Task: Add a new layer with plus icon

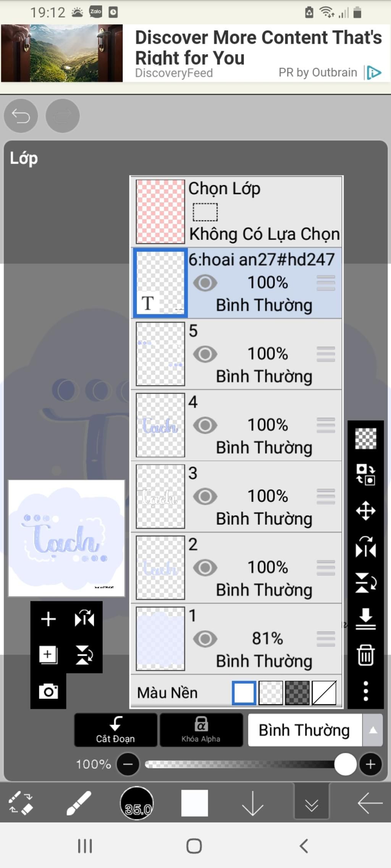Action: pos(48,619)
